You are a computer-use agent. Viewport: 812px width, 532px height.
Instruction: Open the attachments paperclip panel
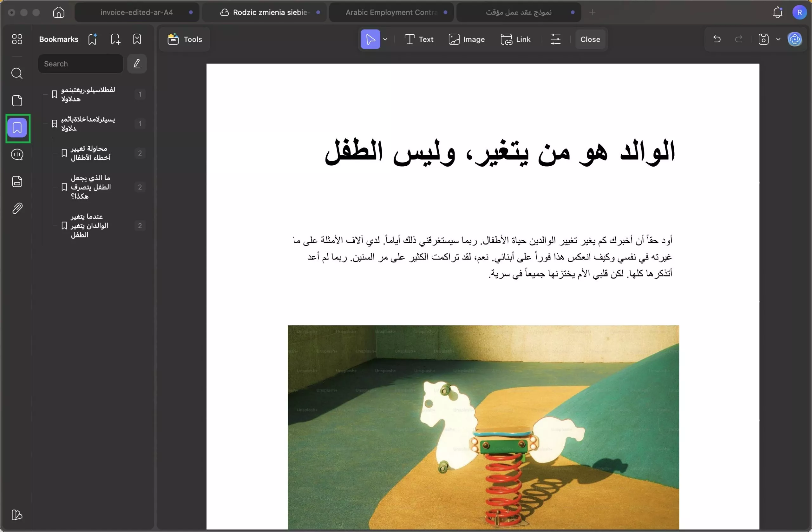pyautogui.click(x=17, y=208)
